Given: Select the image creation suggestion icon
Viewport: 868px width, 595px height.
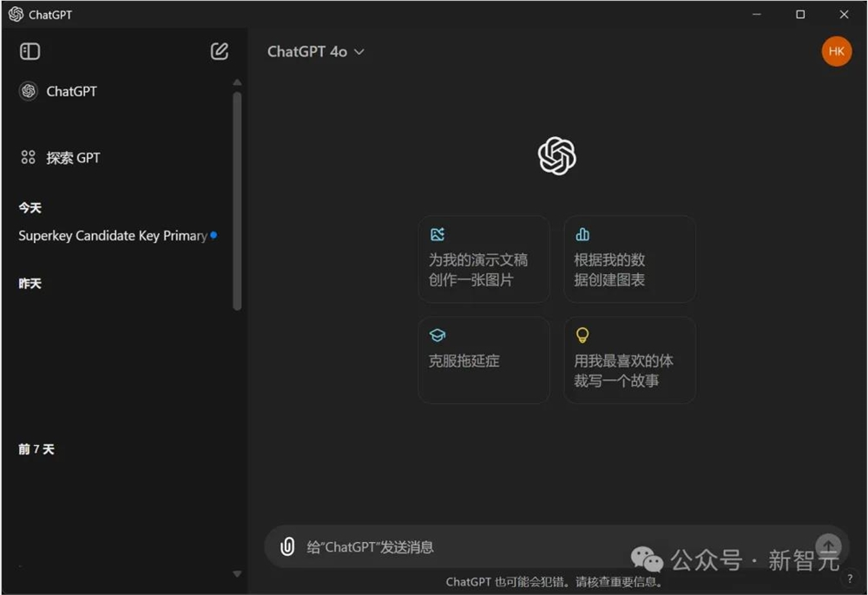Looking at the screenshot, I should tap(437, 234).
